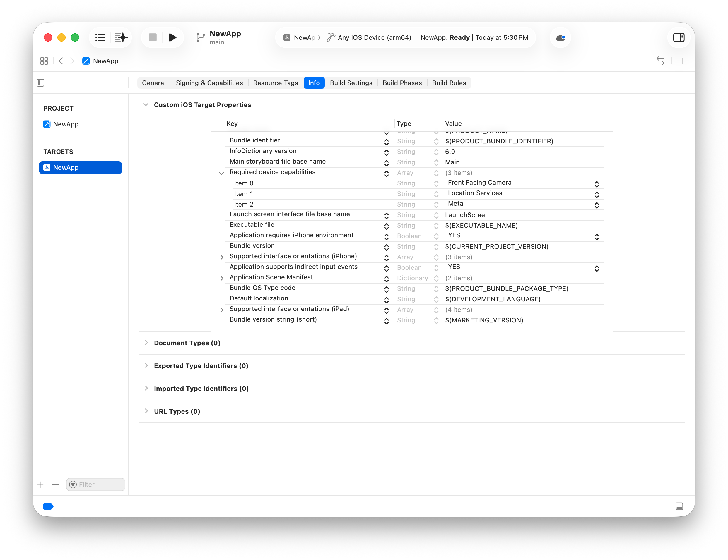This screenshot has width=728, height=560.
Task: Open the Xcode Cloud status icon
Action: tap(560, 37)
